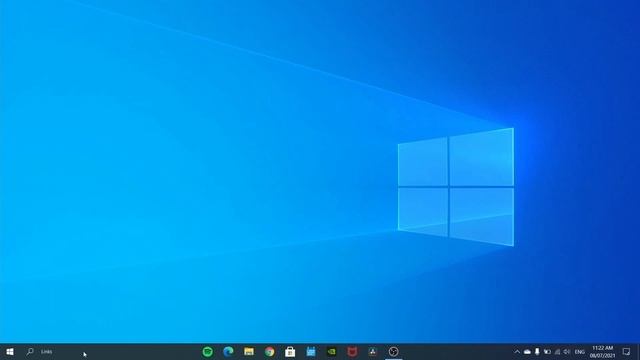The image size is (640, 360).
Task: Click the microphone tray icon
Action: (537, 352)
